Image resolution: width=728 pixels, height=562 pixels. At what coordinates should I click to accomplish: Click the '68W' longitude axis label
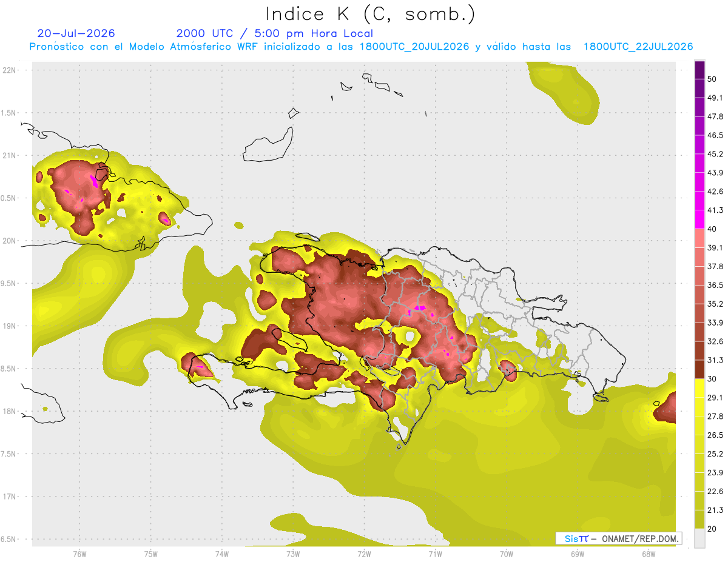tap(648, 554)
